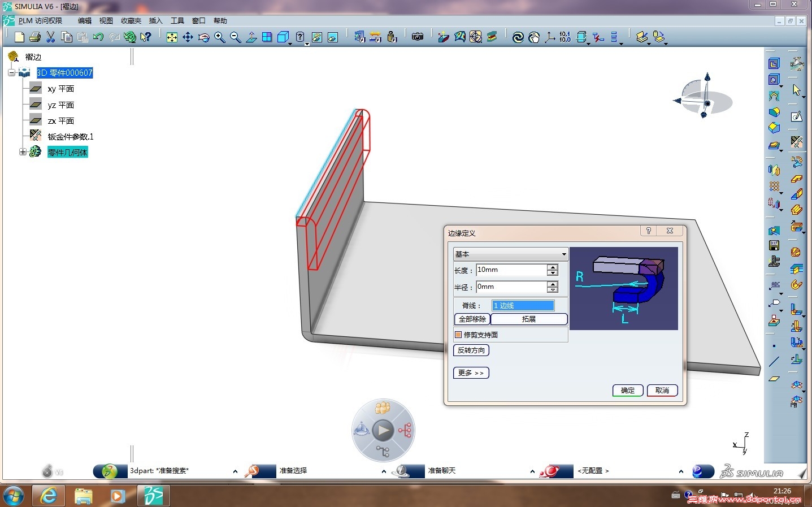Click the Multi-view quad window icon
812x507 pixels.
[x=267, y=37]
